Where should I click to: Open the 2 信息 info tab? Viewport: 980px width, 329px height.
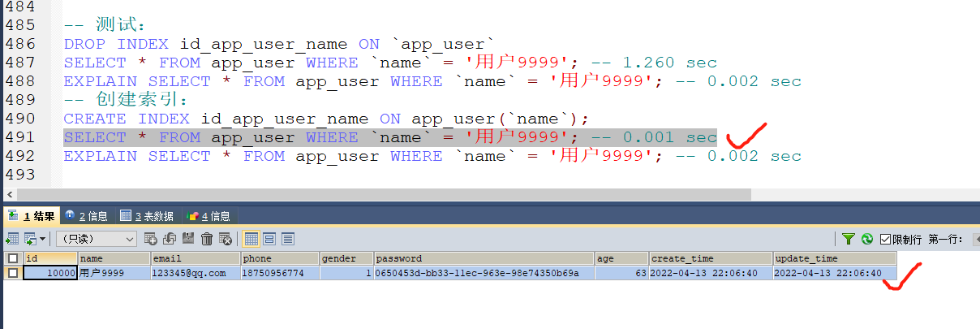pyautogui.click(x=87, y=215)
